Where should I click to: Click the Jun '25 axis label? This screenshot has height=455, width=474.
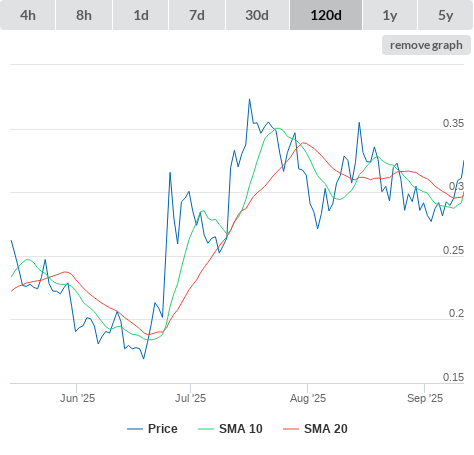click(77, 398)
